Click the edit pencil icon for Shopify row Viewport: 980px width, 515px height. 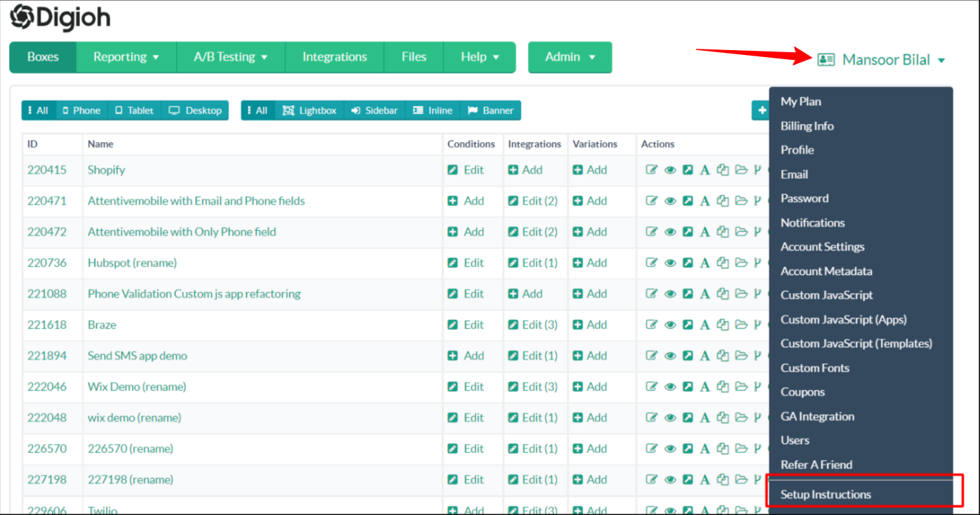point(651,170)
